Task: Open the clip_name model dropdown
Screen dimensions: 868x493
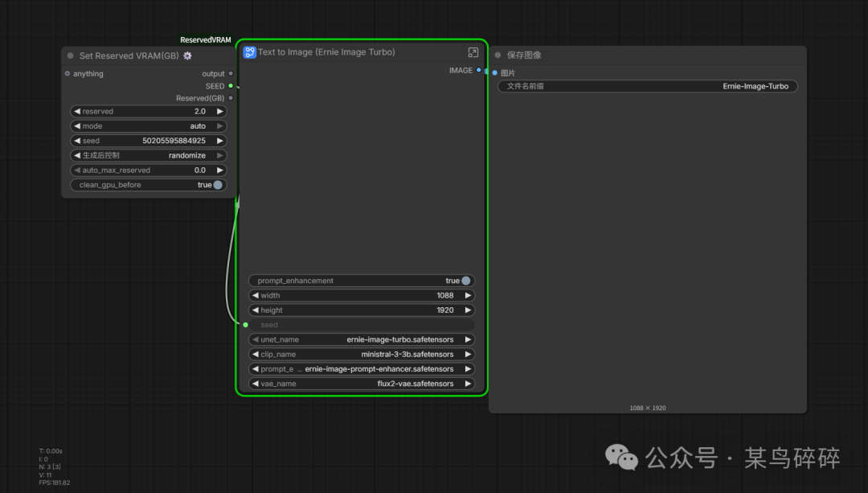Action: point(362,354)
